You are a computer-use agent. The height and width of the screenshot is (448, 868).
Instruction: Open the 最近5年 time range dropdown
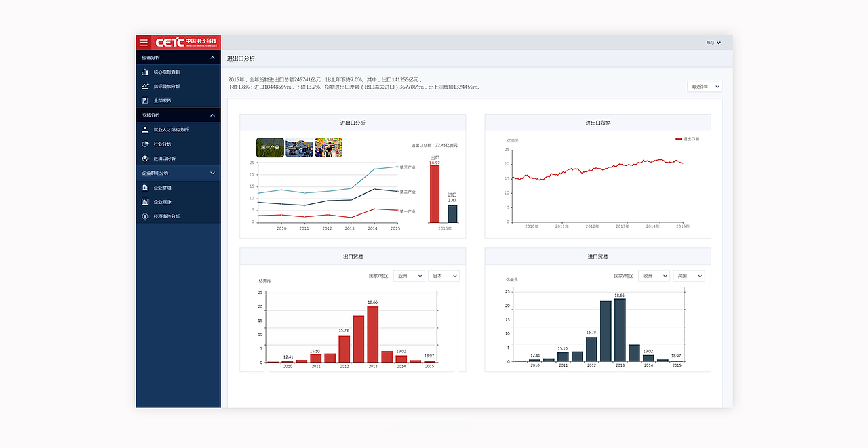(705, 87)
